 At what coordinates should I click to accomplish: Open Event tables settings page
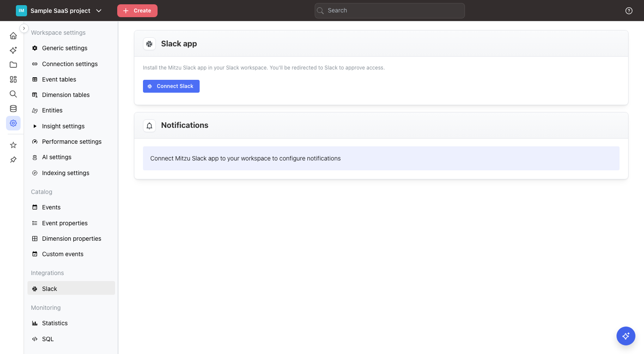[x=59, y=79]
